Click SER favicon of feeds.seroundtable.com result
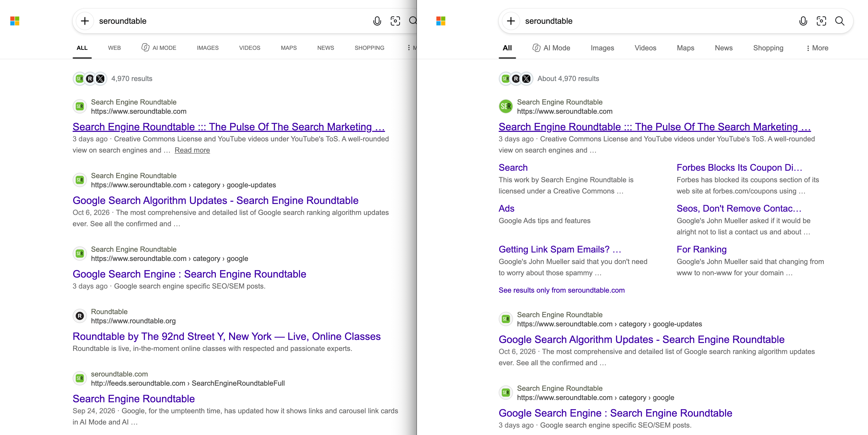 80,379
